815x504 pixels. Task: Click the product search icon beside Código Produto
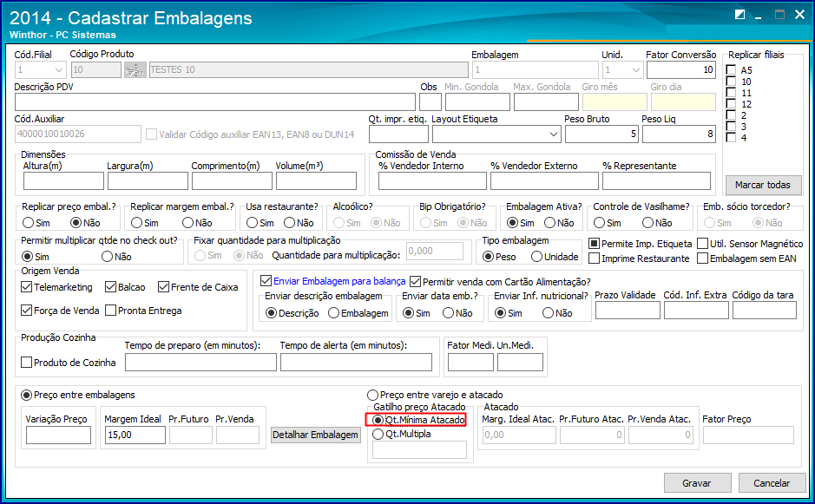(135, 69)
